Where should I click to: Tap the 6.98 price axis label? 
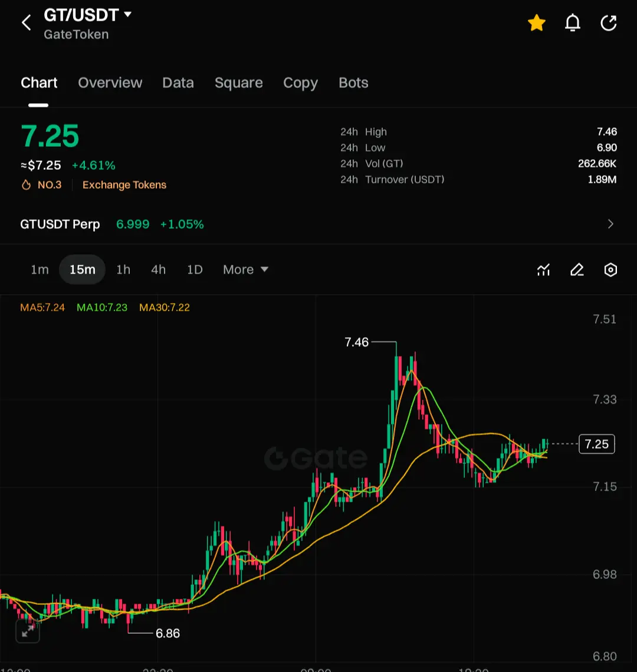click(x=605, y=574)
